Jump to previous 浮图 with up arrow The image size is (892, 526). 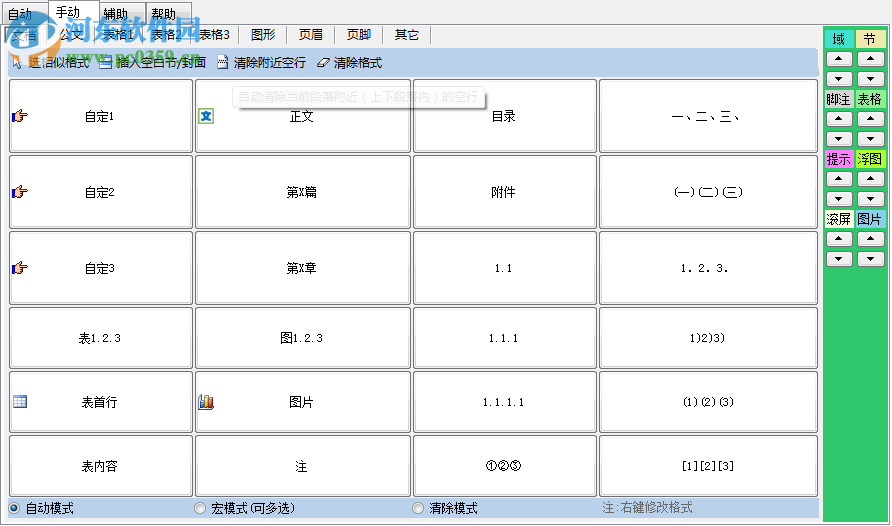click(x=870, y=179)
